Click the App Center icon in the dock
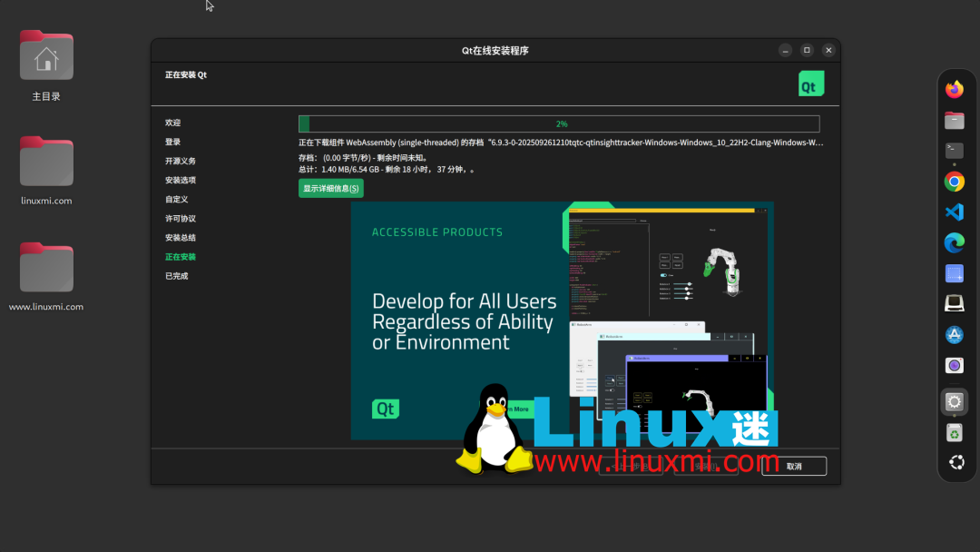 click(x=955, y=334)
